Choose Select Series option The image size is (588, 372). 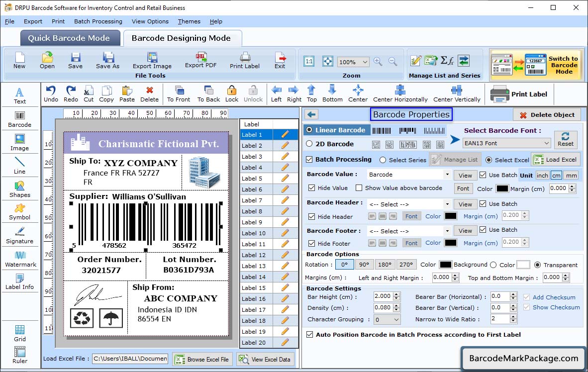[x=383, y=160]
